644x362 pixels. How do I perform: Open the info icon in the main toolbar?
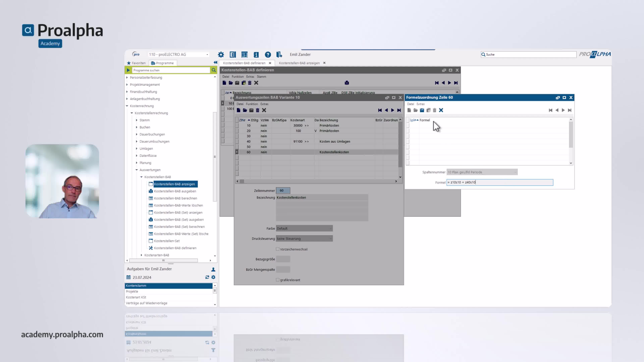click(x=256, y=54)
